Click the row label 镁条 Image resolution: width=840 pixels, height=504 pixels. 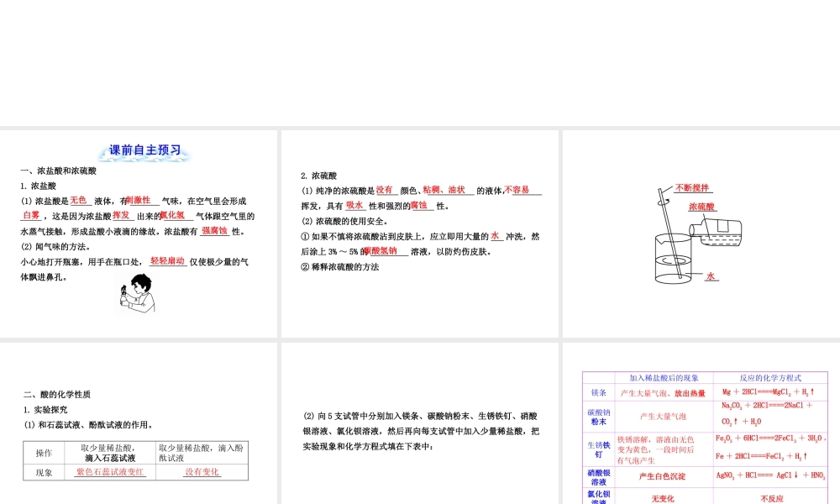coord(598,392)
